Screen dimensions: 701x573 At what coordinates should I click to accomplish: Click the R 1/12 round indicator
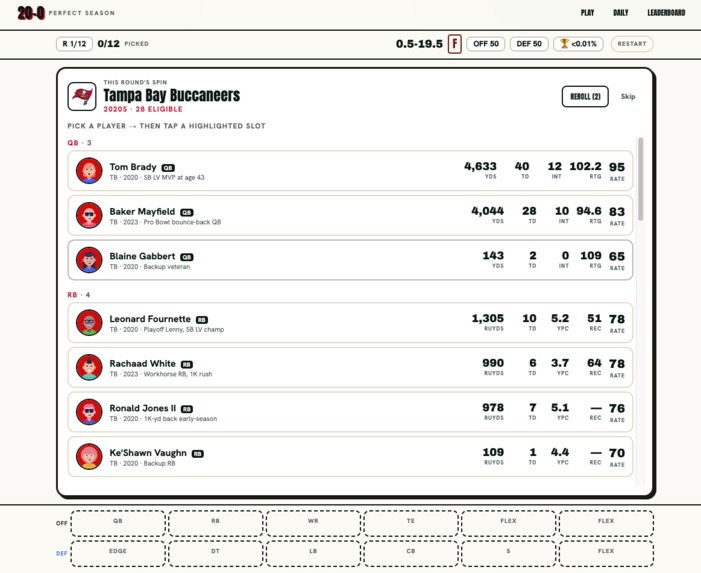[x=74, y=44]
